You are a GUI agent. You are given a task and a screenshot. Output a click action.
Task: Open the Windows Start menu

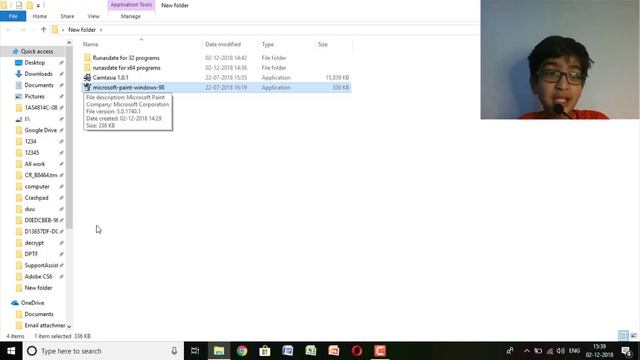click(x=11, y=351)
